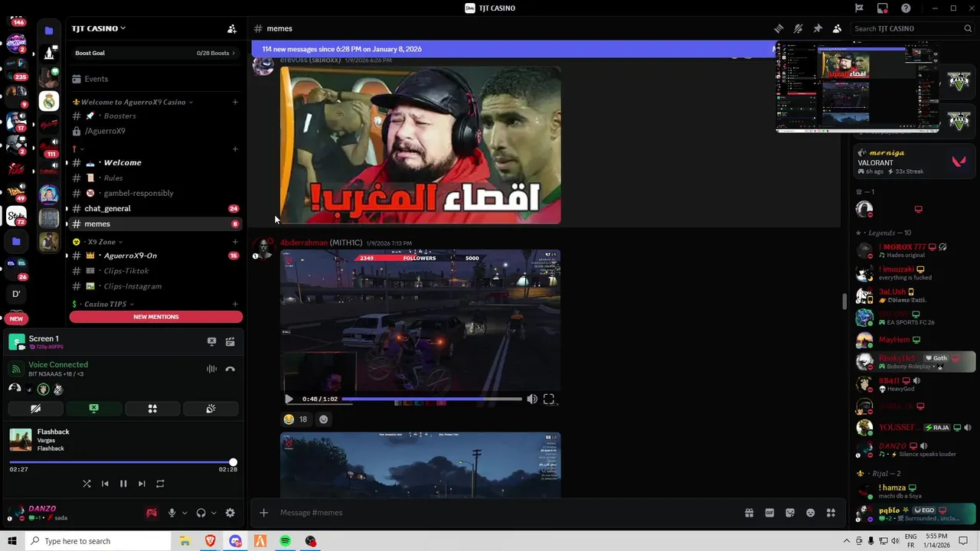Image resolution: width=980 pixels, height=551 pixels.
Task: Toggle the red camera-off button by DANZO
Action: (152, 513)
